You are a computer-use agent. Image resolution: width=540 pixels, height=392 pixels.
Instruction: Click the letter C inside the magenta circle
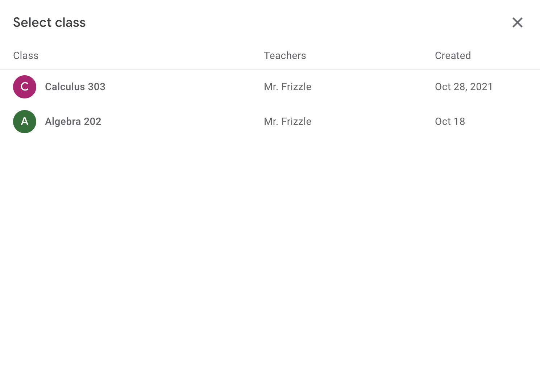pyautogui.click(x=25, y=87)
